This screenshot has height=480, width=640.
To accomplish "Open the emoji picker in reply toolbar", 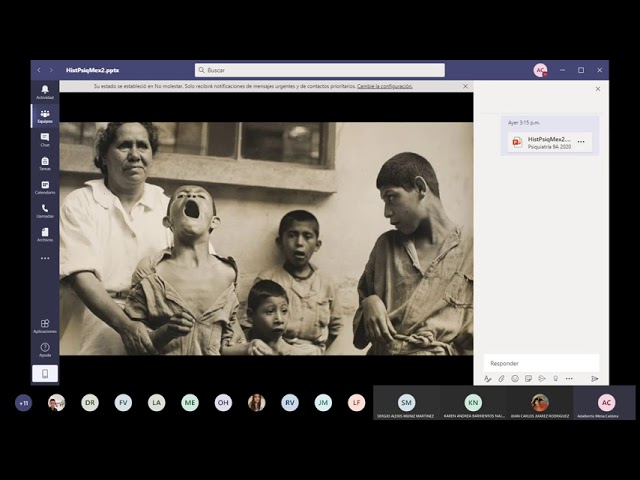I will coord(515,379).
